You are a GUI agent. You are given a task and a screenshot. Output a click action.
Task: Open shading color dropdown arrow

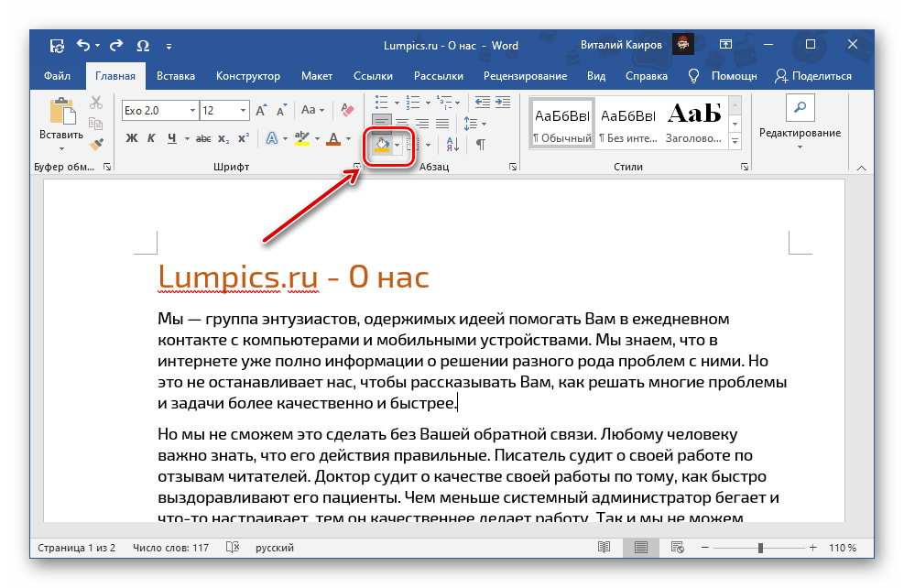(398, 145)
